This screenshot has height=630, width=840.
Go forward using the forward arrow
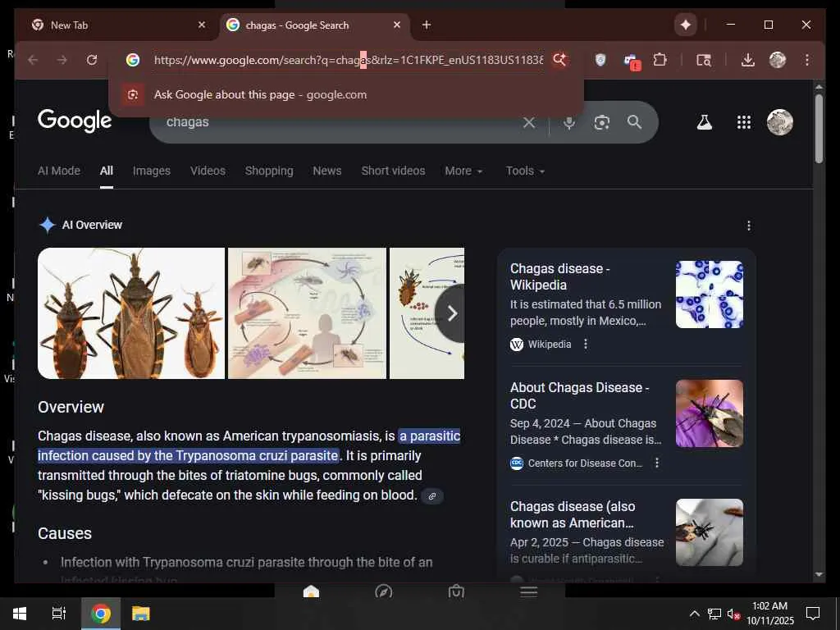[62, 60]
